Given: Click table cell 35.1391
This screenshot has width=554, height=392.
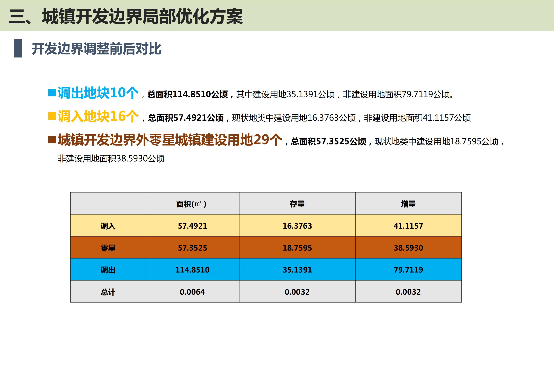Looking at the screenshot, I should (297, 270).
